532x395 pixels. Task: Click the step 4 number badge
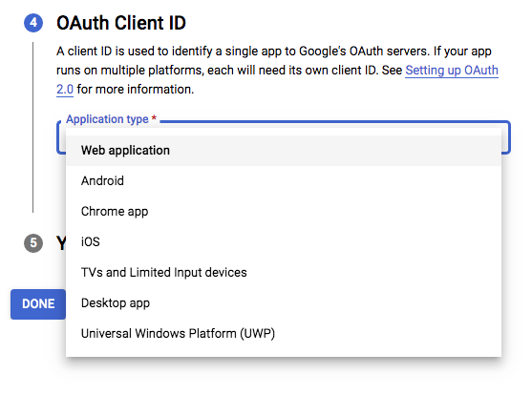click(x=33, y=23)
